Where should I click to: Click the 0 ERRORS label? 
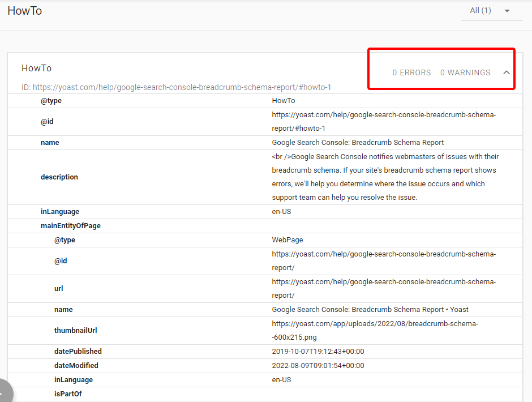(x=411, y=72)
